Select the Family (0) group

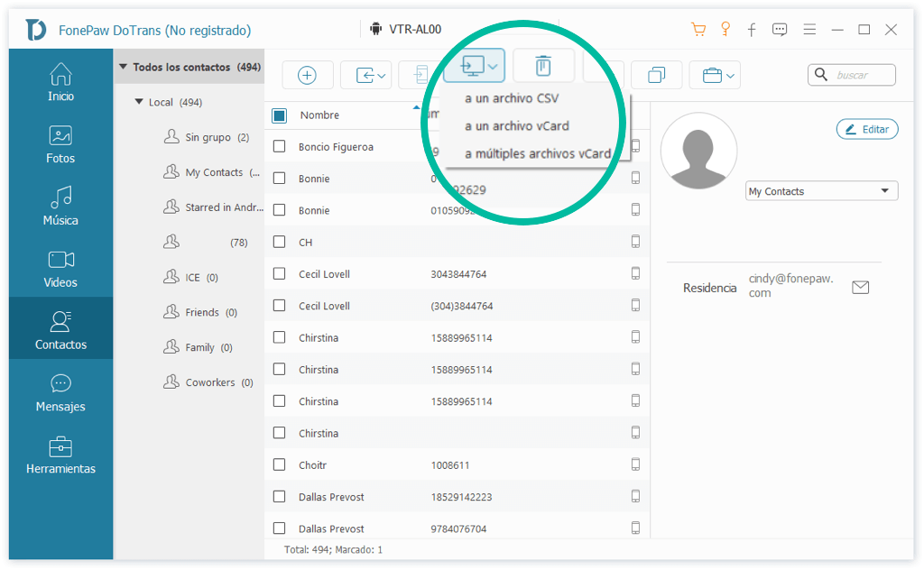pos(198,347)
